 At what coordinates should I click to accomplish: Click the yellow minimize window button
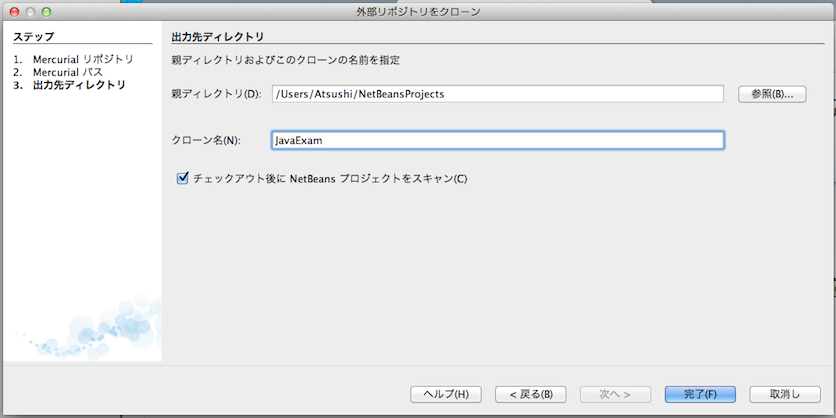click(30, 11)
